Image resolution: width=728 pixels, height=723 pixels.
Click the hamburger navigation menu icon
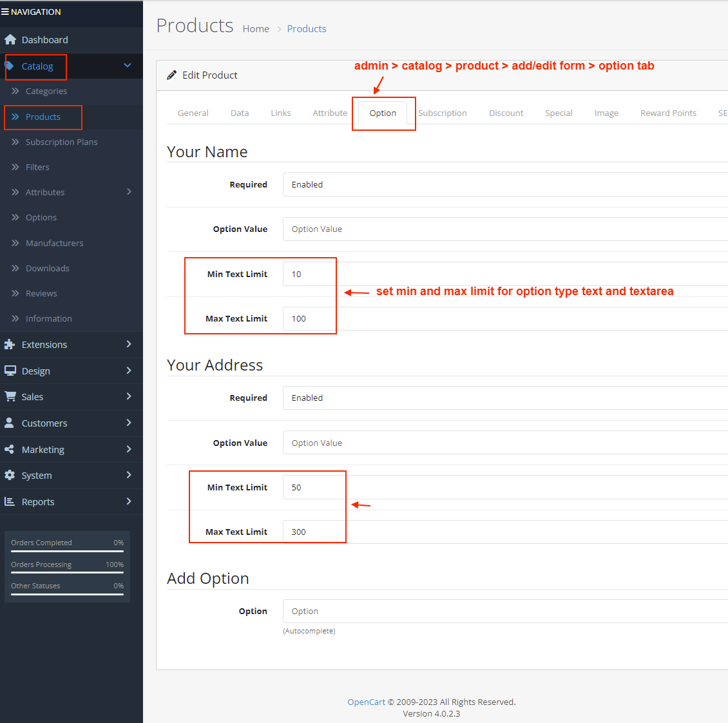(5, 12)
